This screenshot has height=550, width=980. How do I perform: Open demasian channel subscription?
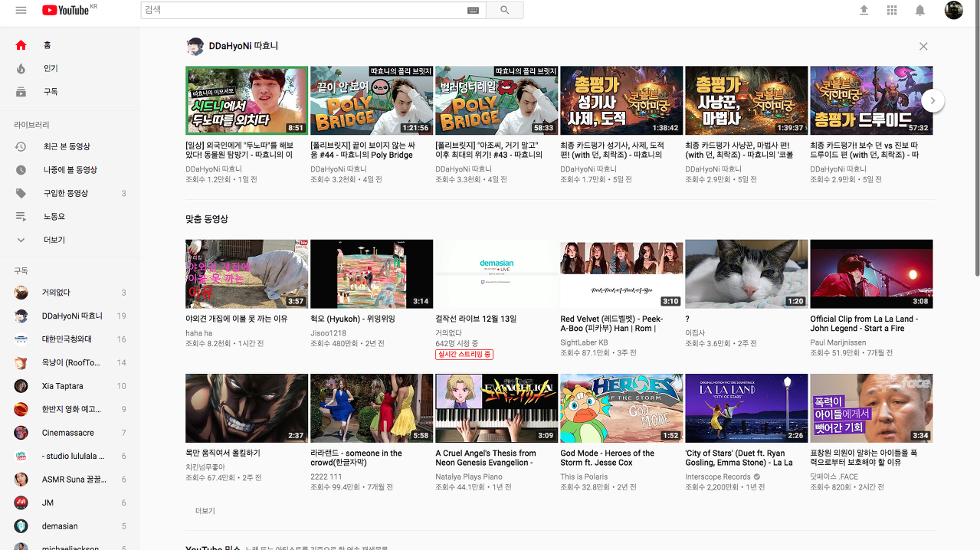coord(70,526)
